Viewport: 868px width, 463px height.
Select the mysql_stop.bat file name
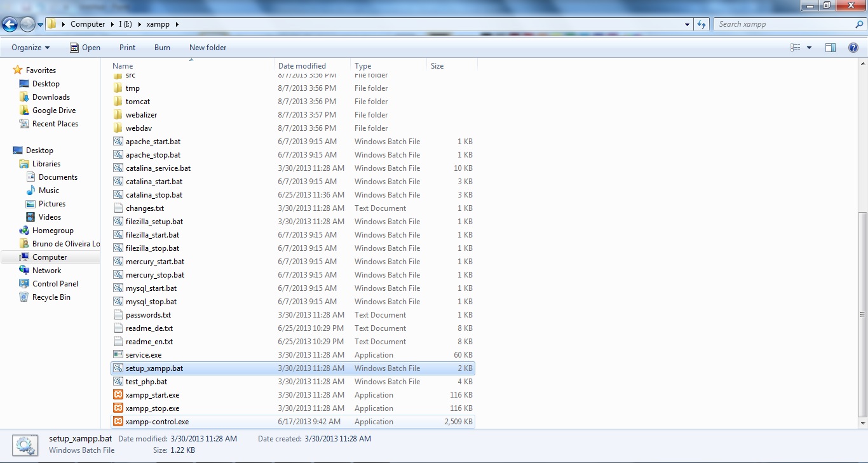[151, 302]
